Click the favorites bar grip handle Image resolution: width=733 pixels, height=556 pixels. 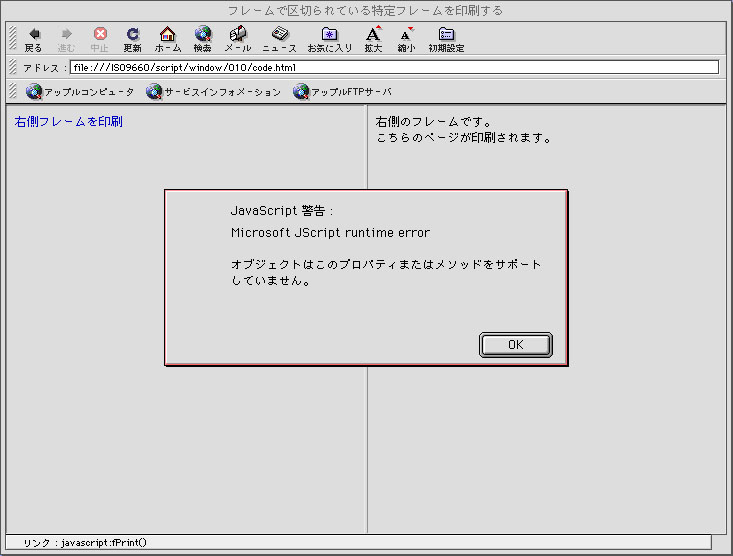13,91
